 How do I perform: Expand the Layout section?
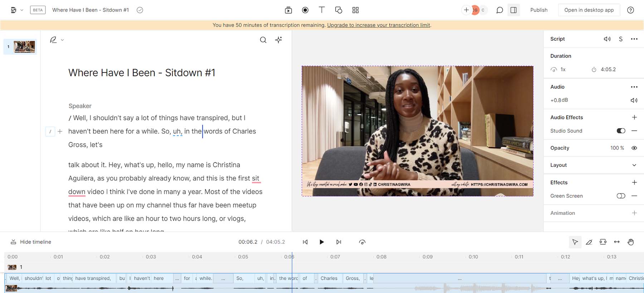pos(594,165)
